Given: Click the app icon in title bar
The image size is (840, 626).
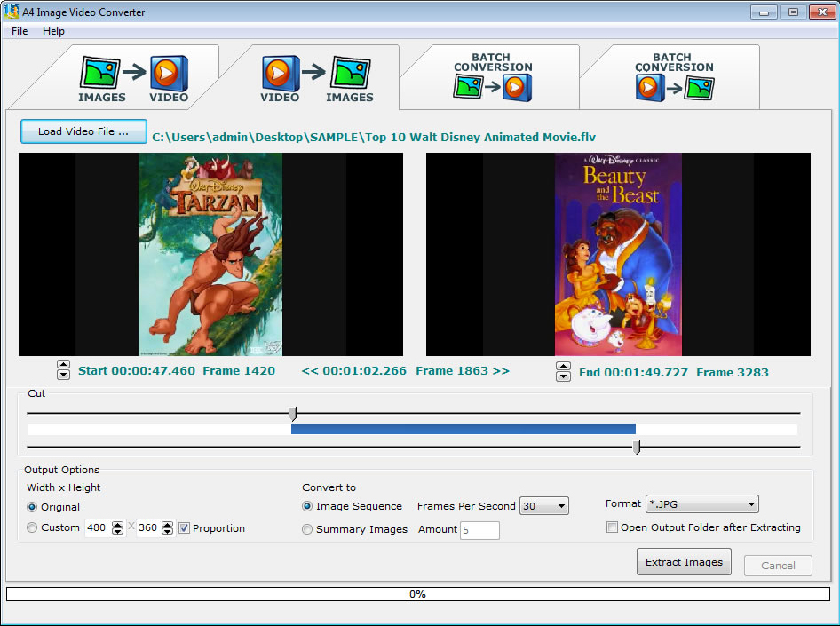Looking at the screenshot, I should click(11, 12).
